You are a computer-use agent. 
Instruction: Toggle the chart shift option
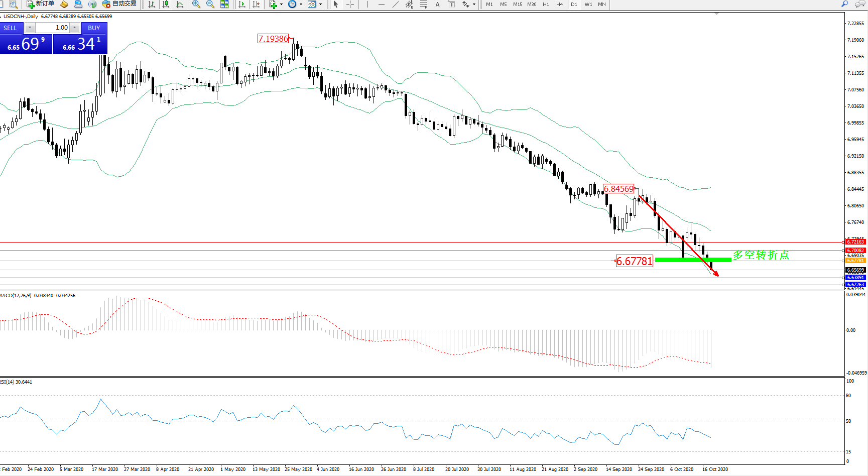click(x=256, y=5)
